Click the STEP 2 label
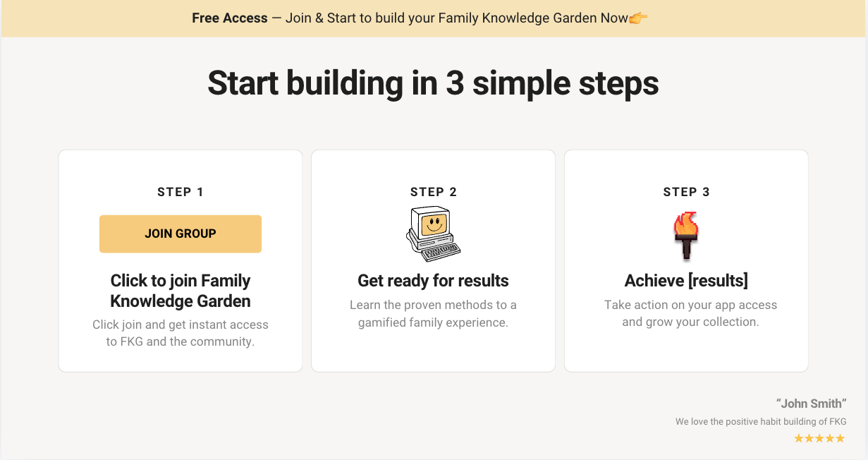 click(x=433, y=192)
